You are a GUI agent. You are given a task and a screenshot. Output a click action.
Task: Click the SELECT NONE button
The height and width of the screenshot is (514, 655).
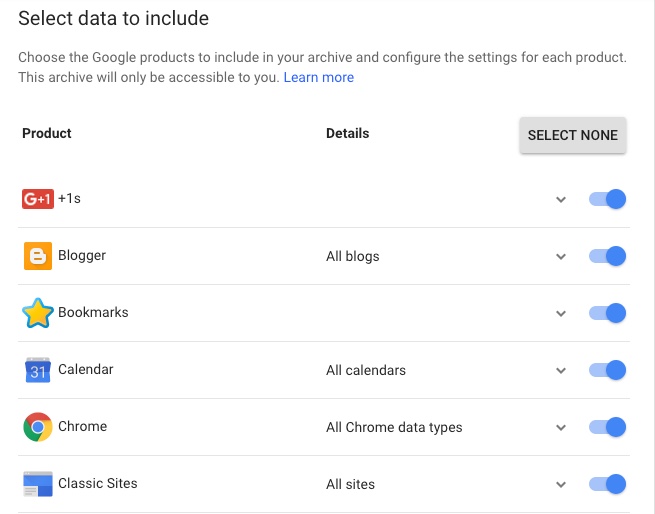pos(573,135)
